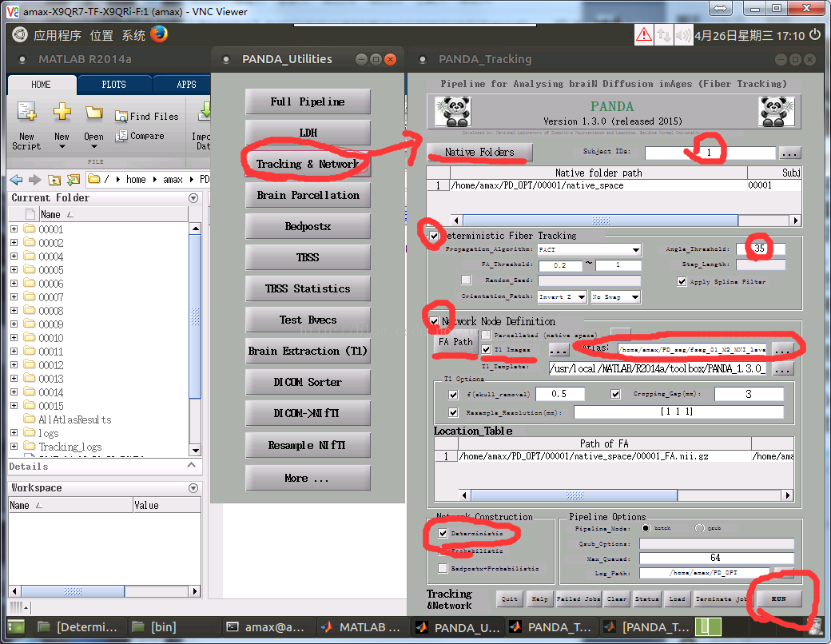Click the VNC Viewer fullscreen arrows button
Image resolution: width=831 pixels, height=644 pixels.
[x=720, y=8]
